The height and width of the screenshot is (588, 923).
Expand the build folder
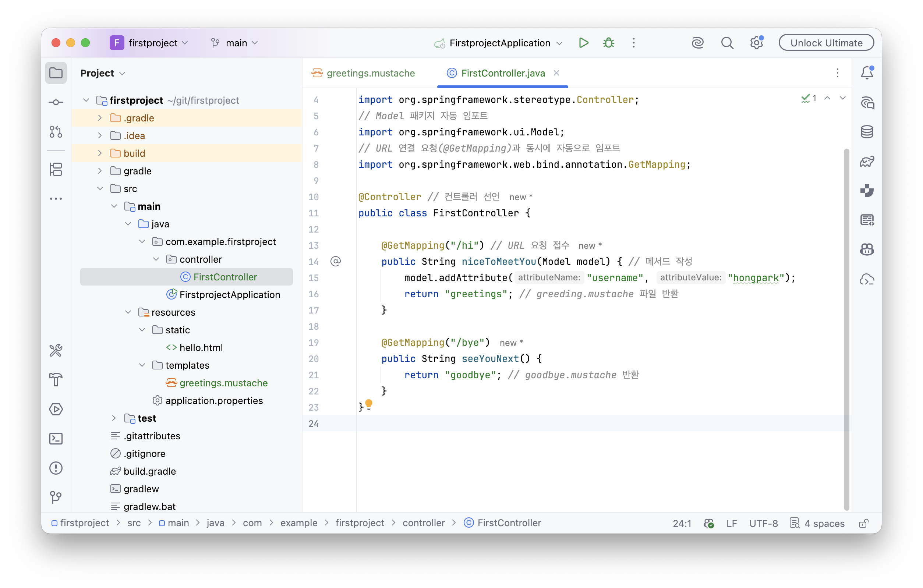100,153
